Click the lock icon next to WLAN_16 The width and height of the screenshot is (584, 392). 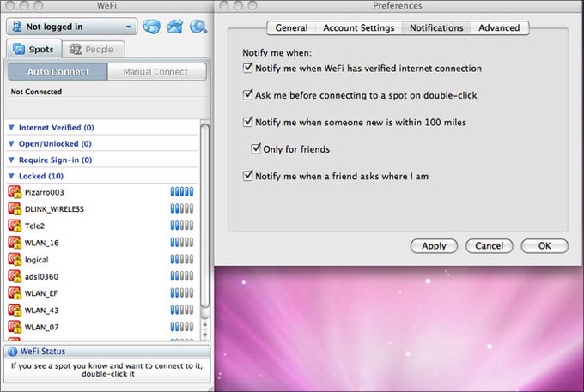[x=15, y=243]
